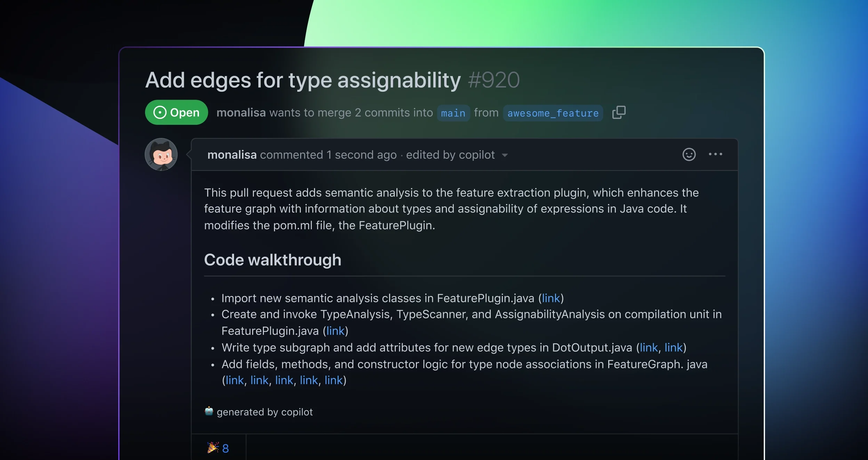868x460 pixels.
Task: Open the link for TypeAnalysis invocation bullet
Action: pos(335,331)
